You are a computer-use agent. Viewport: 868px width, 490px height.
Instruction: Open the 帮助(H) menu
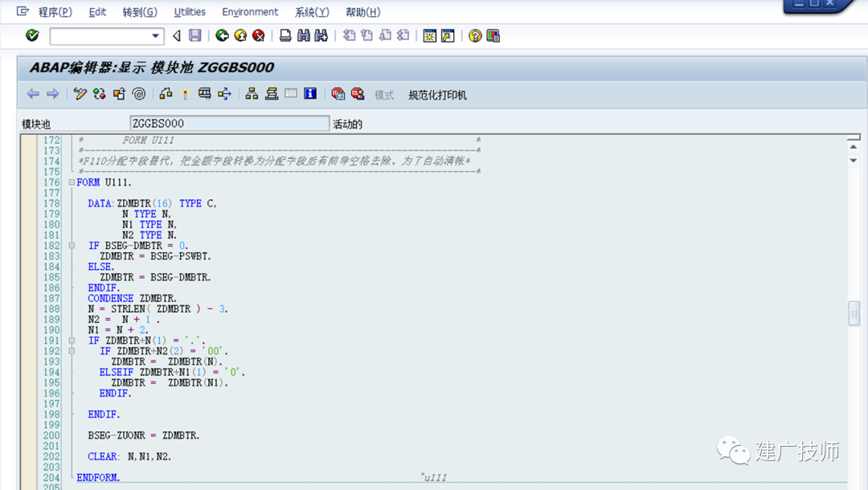click(x=363, y=12)
